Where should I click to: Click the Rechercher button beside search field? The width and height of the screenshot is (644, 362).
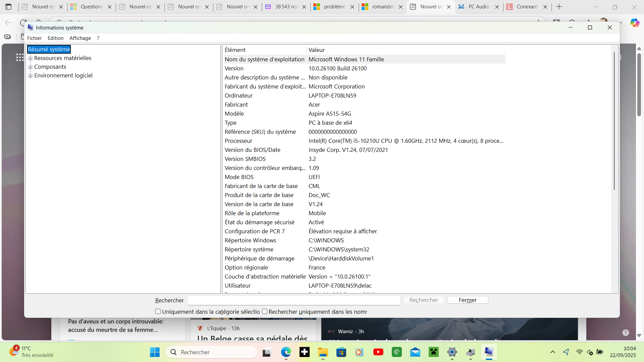pos(424,300)
